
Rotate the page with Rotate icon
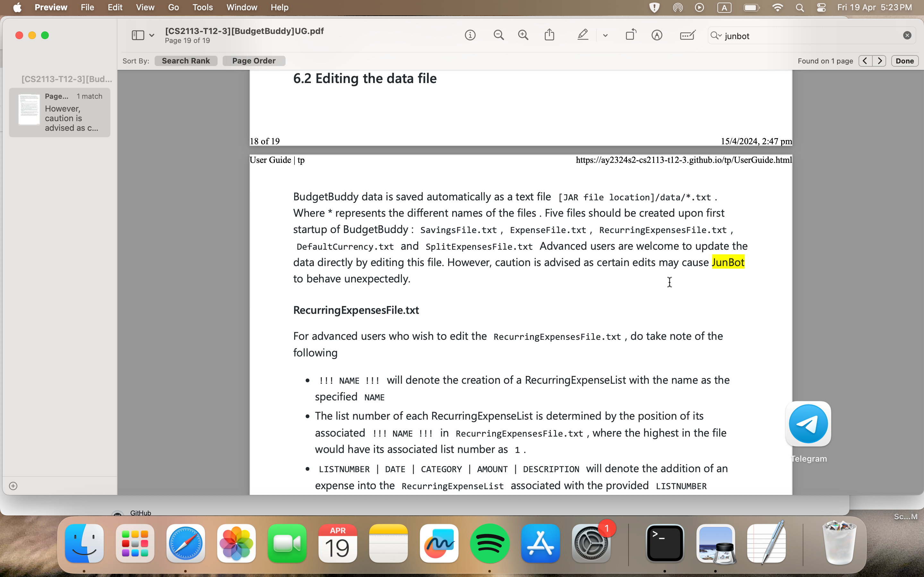(631, 35)
